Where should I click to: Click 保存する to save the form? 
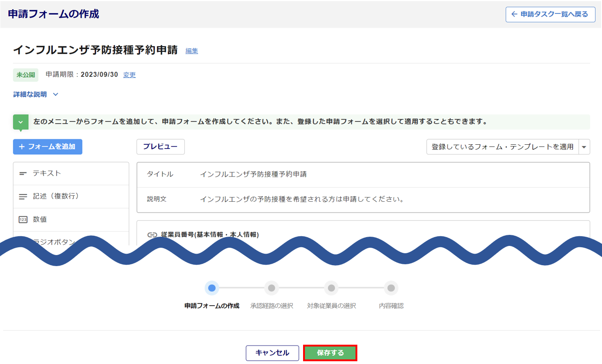(x=330, y=353)
